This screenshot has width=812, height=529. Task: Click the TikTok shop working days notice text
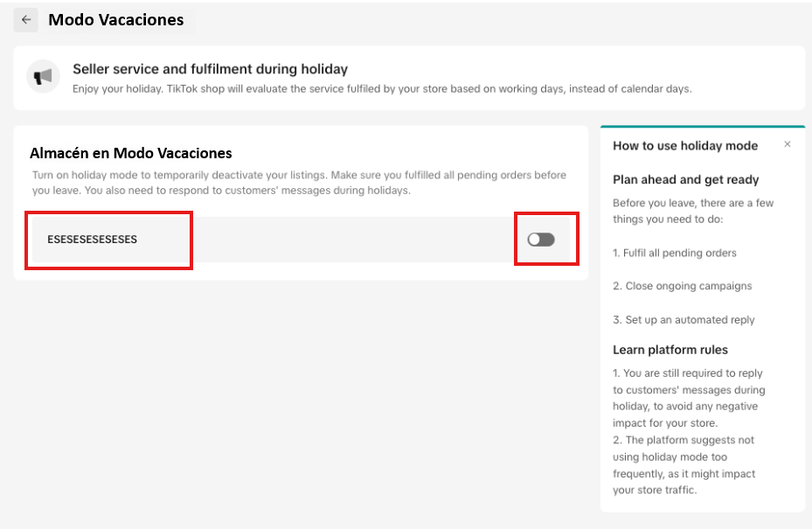click(x=382, y=89)
